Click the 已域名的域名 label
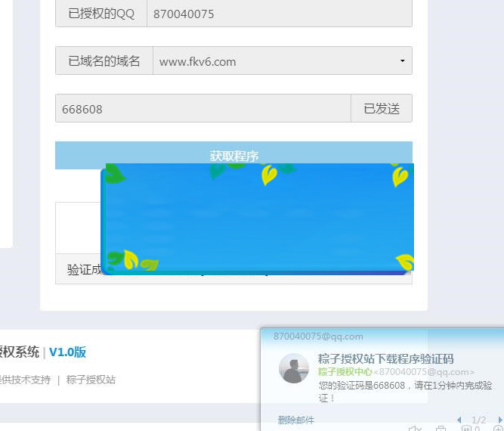 pos(104,61)
